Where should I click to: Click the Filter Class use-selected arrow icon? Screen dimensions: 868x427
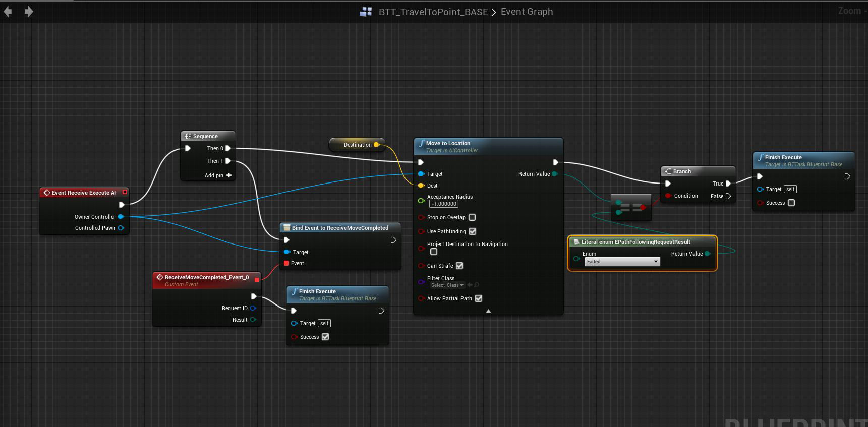pos(470,285)
